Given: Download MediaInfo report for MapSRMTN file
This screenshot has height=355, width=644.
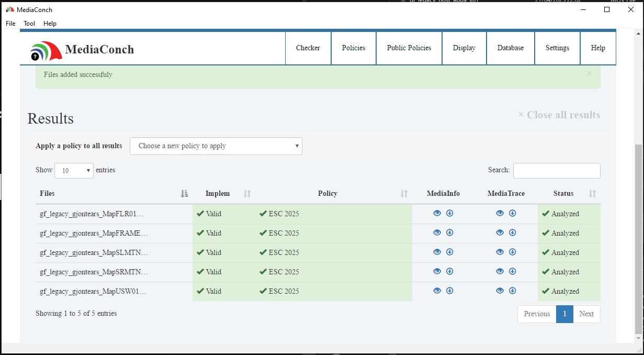Looking at the screenshot, I should tap(449, 271).
